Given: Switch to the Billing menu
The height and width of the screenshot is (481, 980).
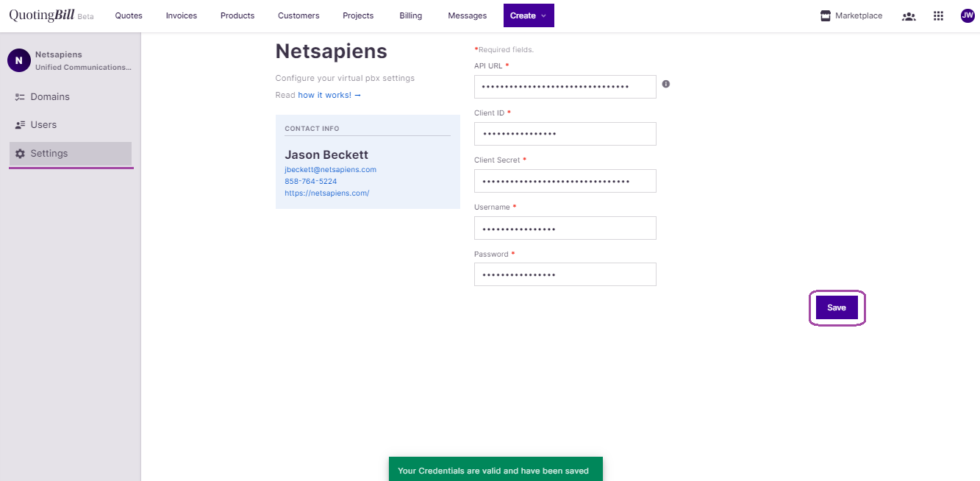Looking at the screenshot, I should (411, 15).
